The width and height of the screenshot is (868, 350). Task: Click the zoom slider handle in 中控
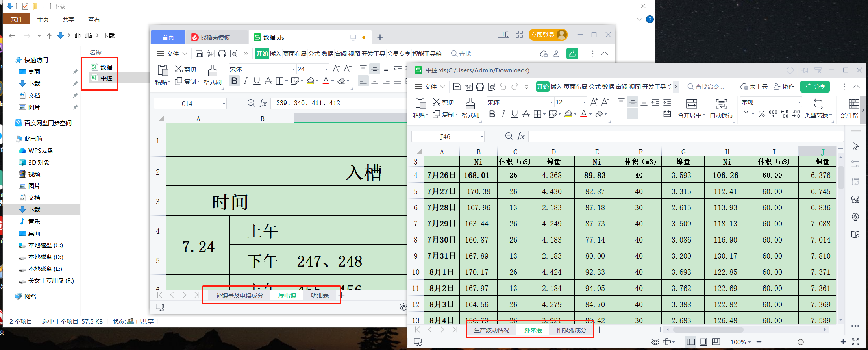point(800,342)
